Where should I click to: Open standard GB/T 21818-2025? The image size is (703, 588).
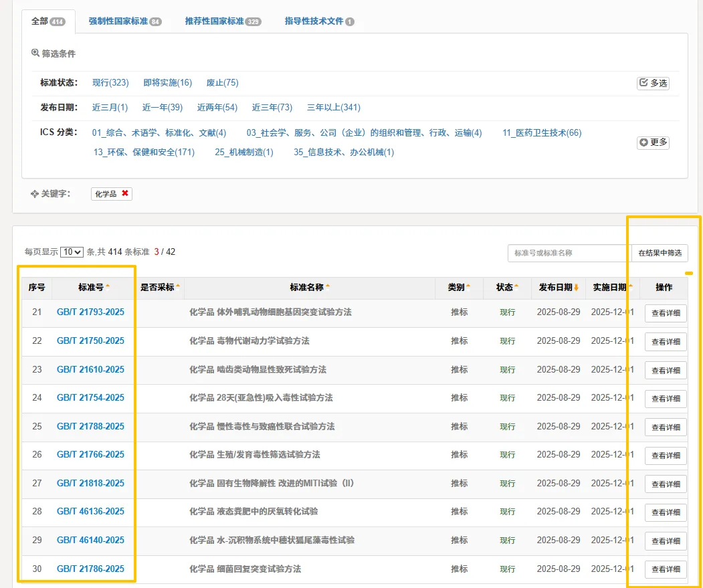pos(90,483)
